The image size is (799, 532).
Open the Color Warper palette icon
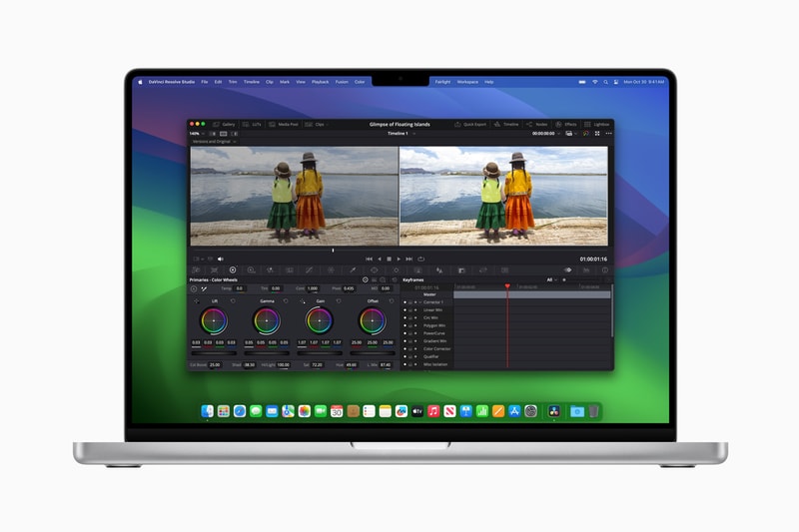point(331,270)
